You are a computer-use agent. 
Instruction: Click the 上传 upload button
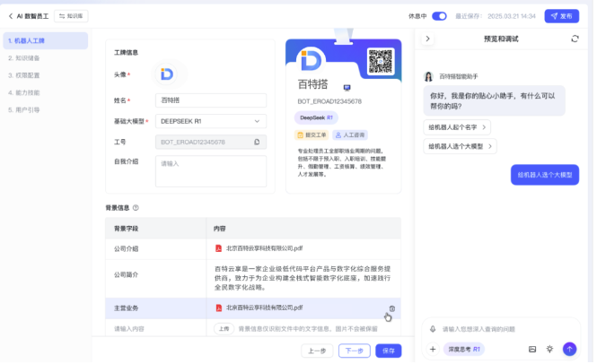224,329
